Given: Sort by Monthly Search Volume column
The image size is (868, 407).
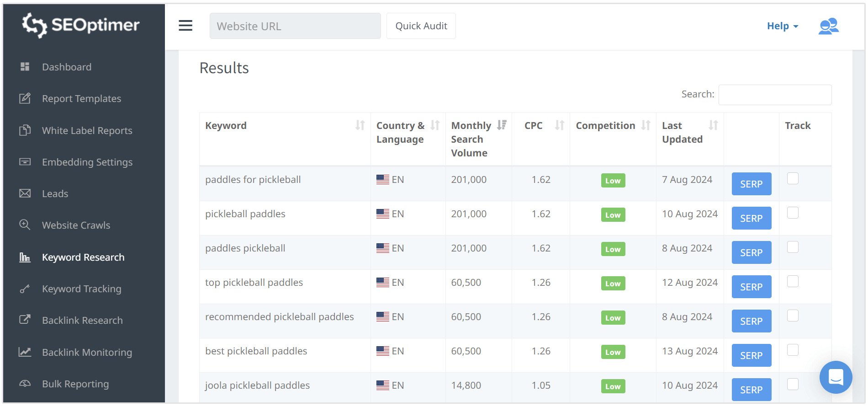Looking at the screenshot, I should pos(502,125).
